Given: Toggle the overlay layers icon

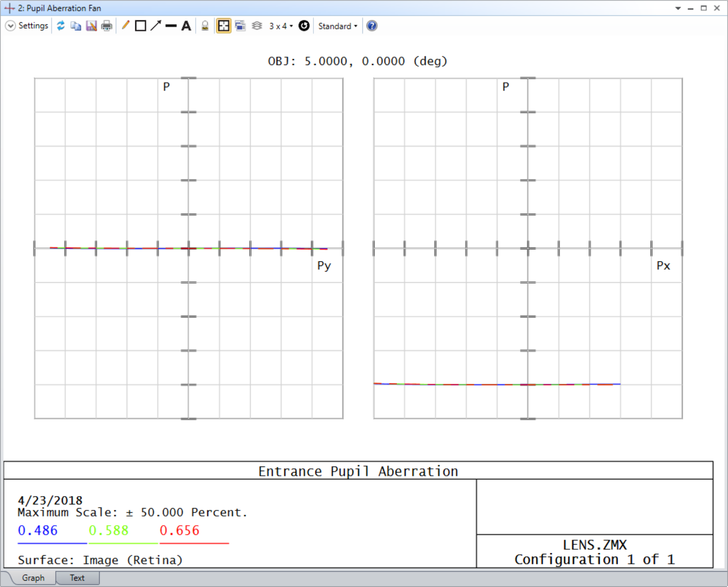Looking at the screenshot, I should (257, 26).
